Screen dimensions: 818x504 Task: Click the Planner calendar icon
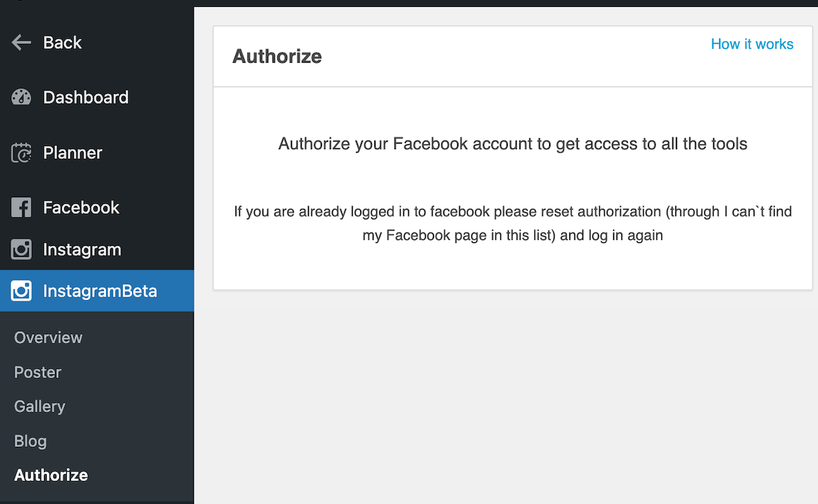coord(22,152)
